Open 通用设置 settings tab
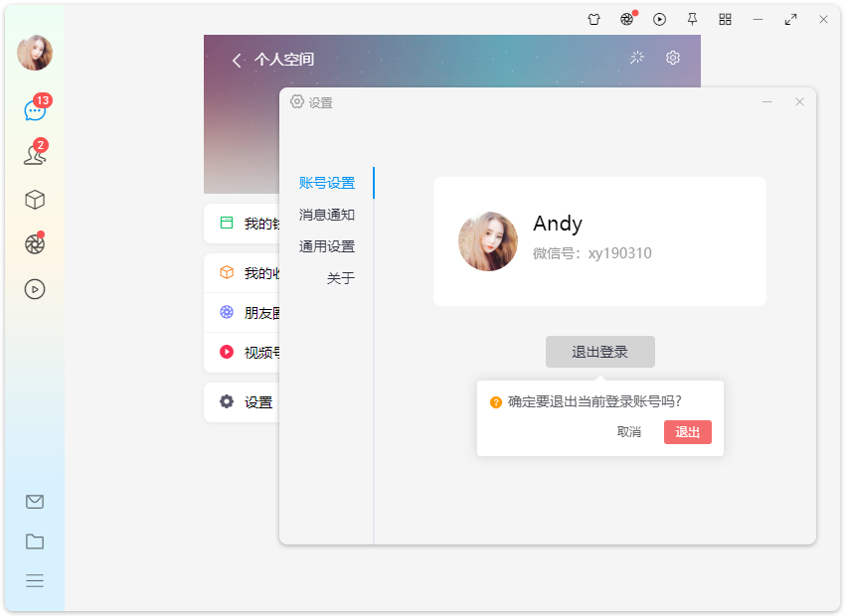Image resolution: width=845 pixels, height=616 pixels. (327, 246)
